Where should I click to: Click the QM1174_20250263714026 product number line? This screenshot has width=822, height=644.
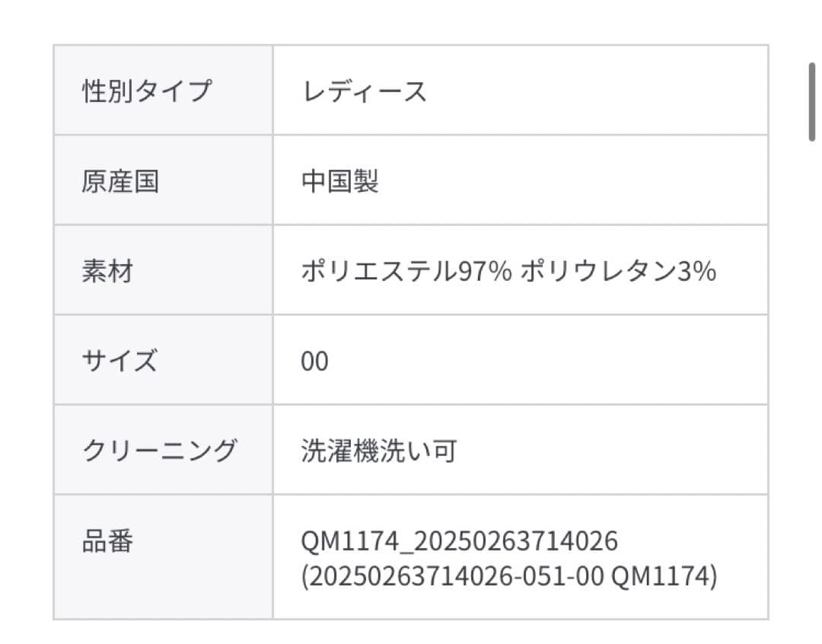coord(459,541)
